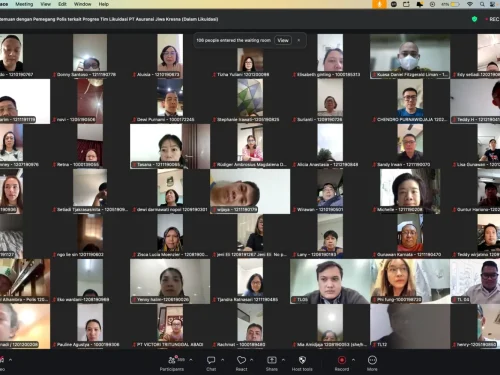Open the View menu
The width and height of the screenshot is (500, 375).
point(45,4)
